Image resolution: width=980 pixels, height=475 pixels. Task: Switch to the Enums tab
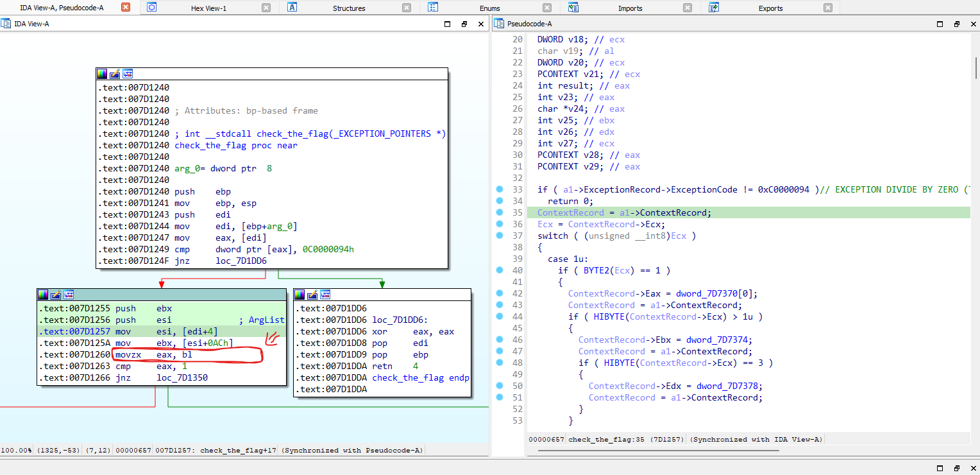click(x=489, y=8)
